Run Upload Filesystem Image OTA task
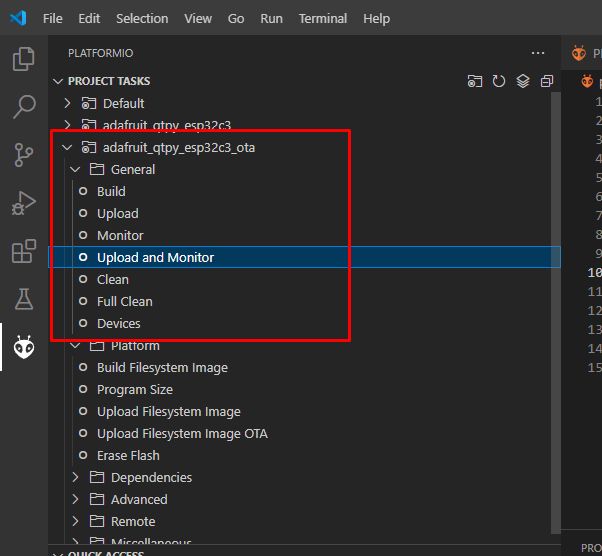The height and width of the screenshot is (556, 602). (182, 434)
